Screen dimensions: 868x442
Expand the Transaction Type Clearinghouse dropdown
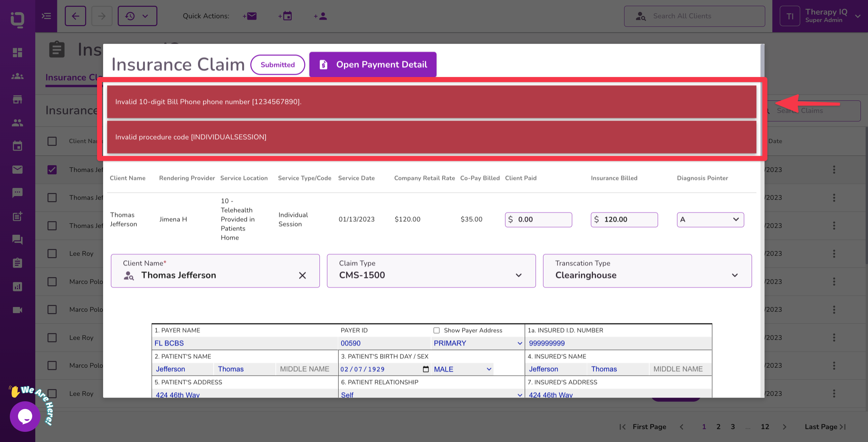click(x=735, y=275)
